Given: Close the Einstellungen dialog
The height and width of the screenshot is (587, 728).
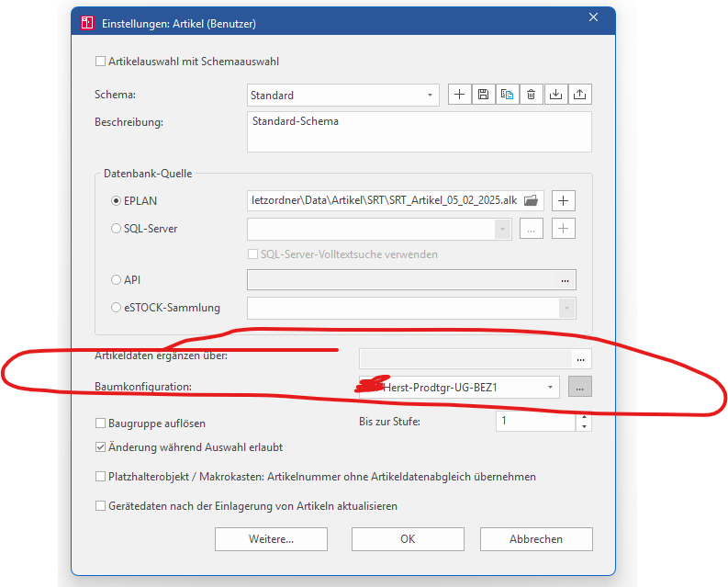Looking at the screenshot, I should pyautogui.click(x=593, y=17).
